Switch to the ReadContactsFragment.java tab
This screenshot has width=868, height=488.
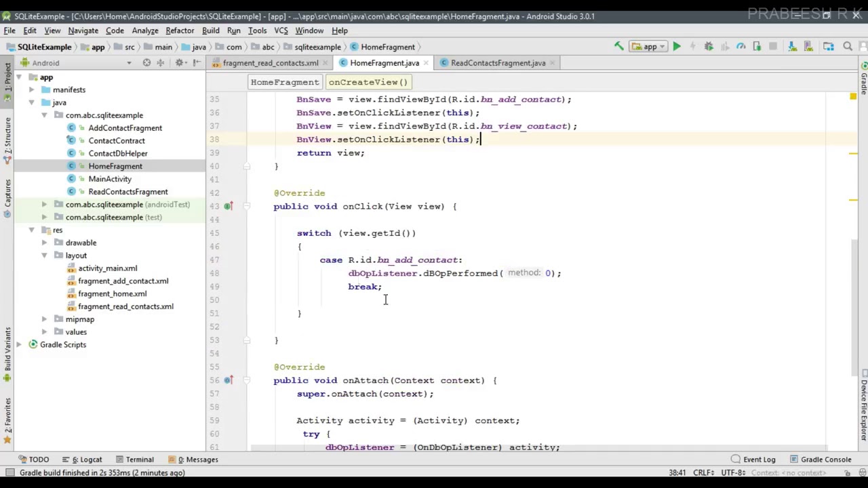pyautogui.click(x=498, y=63)
